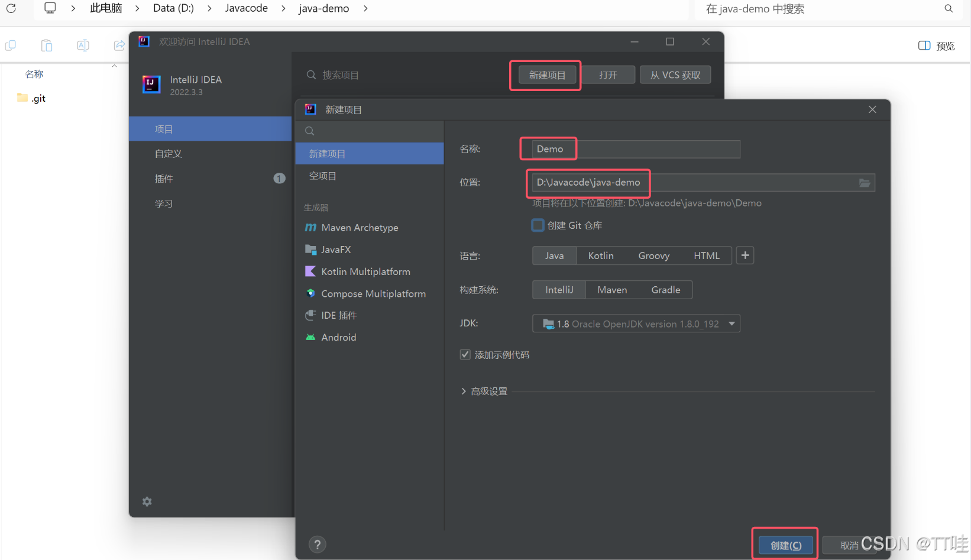Viewport: 971px width, 560px height.
Task: Click the 取消 button
Action: [x=849, y=545]
